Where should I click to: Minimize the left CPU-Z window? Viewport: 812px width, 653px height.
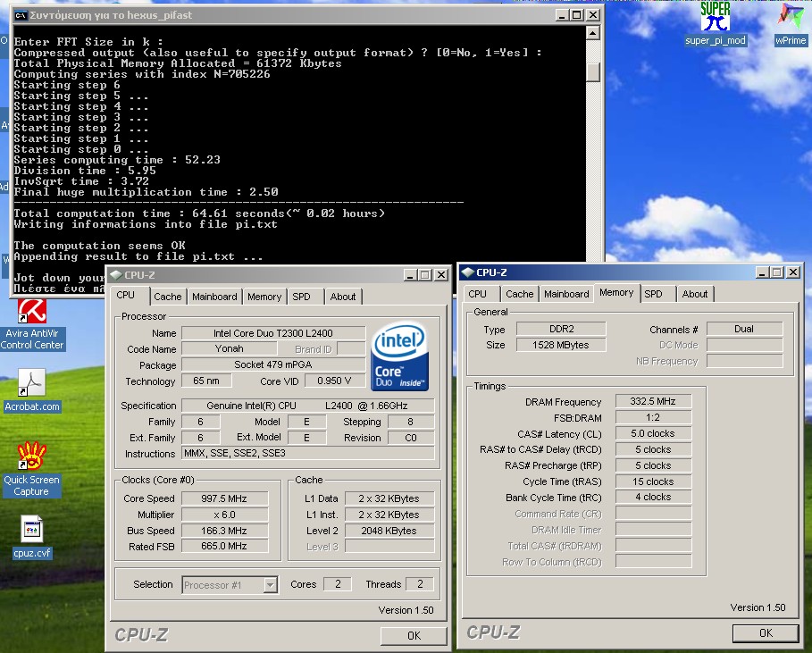pos(410,275)
